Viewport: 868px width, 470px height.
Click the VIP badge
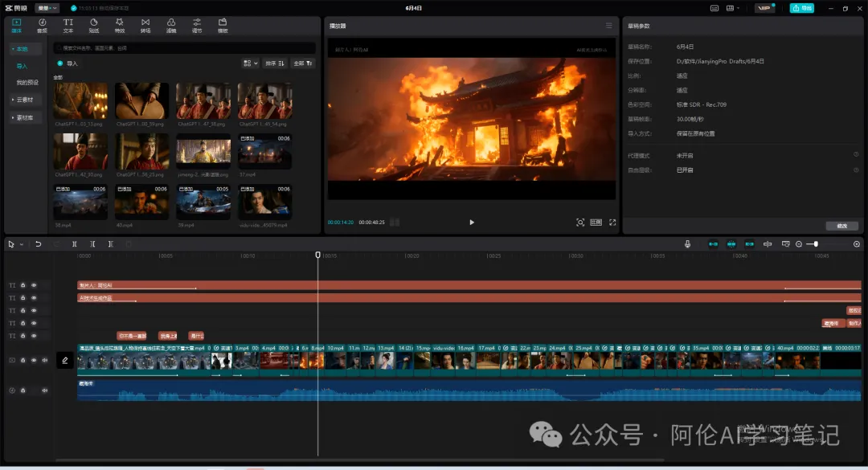(x=765, y=8)
